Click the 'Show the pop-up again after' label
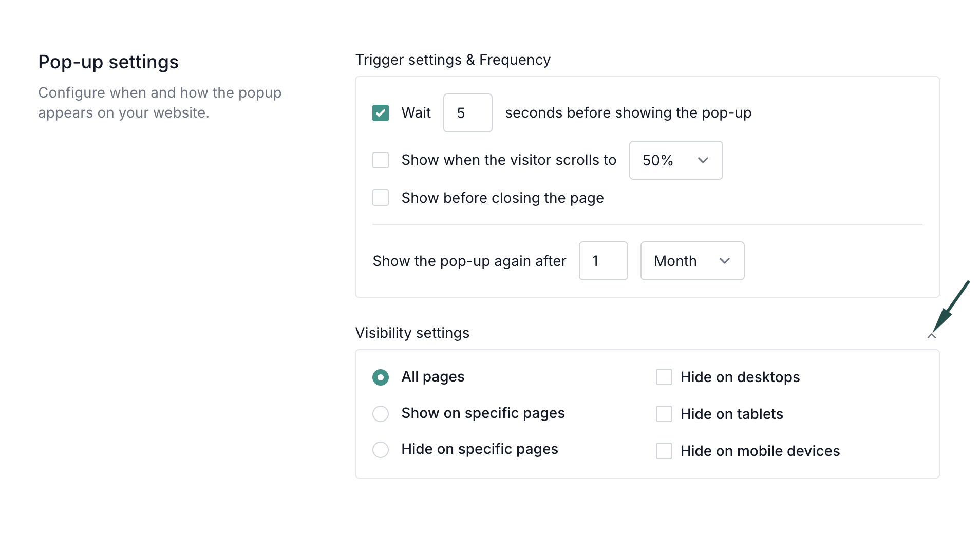Screen dimensions: 980x534 [469, 261]
